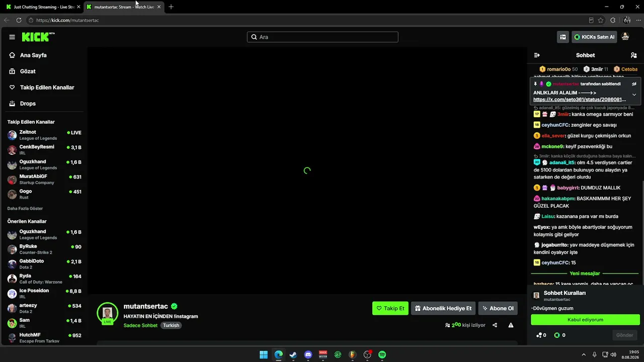Click the Takip Et follow button
Image resolution: width=644 pixels, height=362 pixels.
pos(390,308)
